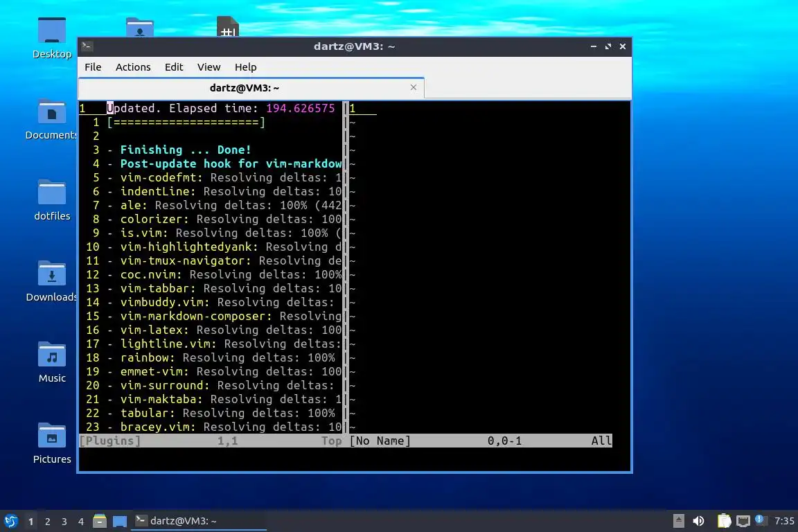This screenshot has width=798, height=532.
Task: Open the Edit menu
Action: pos(174,67)
